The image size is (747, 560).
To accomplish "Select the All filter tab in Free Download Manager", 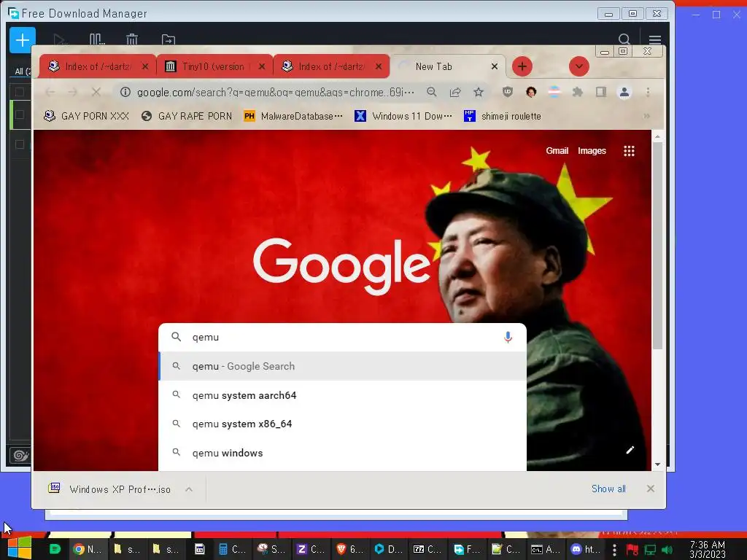I will pyautogui.click(x=22, y=71).
